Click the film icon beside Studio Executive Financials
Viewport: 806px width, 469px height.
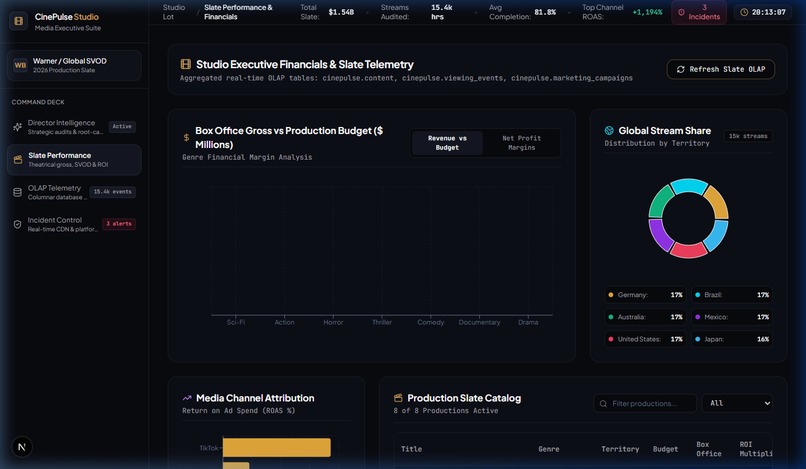[x=186, y=64]
